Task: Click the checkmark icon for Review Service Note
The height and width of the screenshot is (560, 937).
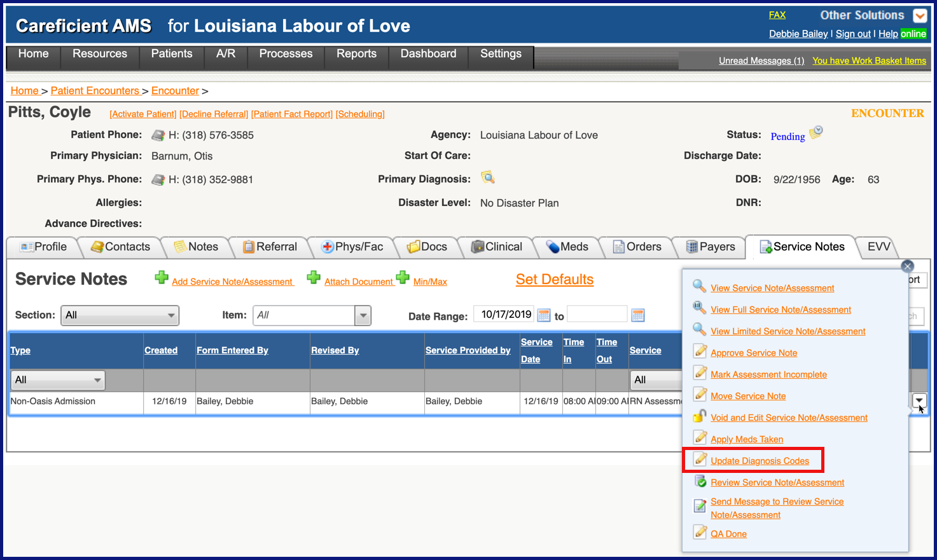Action: (700, 481)
